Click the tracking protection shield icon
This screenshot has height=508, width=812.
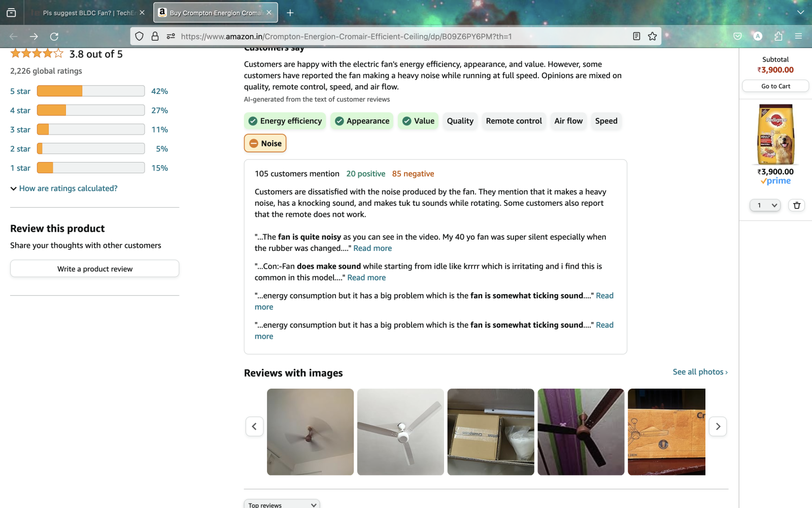pyautogui.click(x=140, y=37)
